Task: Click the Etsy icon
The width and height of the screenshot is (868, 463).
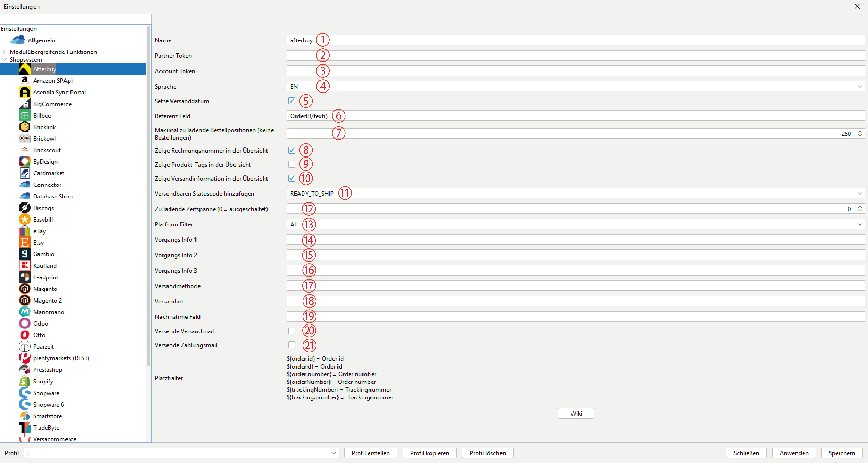Action: 25,243
